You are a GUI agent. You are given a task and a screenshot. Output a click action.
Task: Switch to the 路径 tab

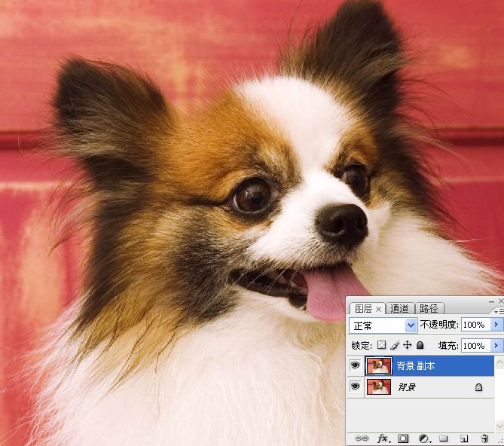(429, 309)
